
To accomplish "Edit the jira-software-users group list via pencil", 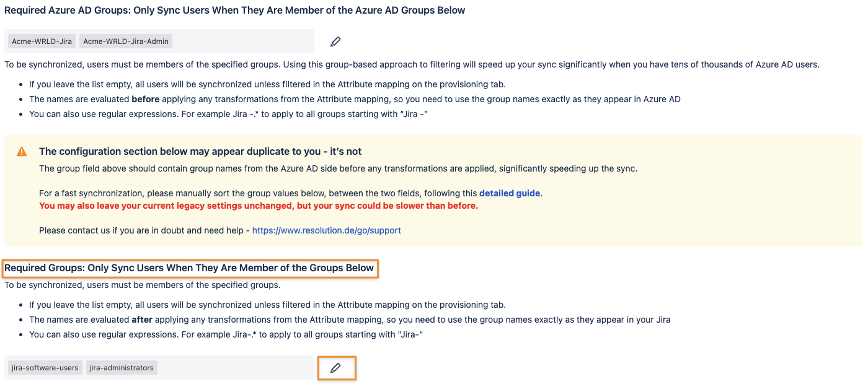I will 335,368.
